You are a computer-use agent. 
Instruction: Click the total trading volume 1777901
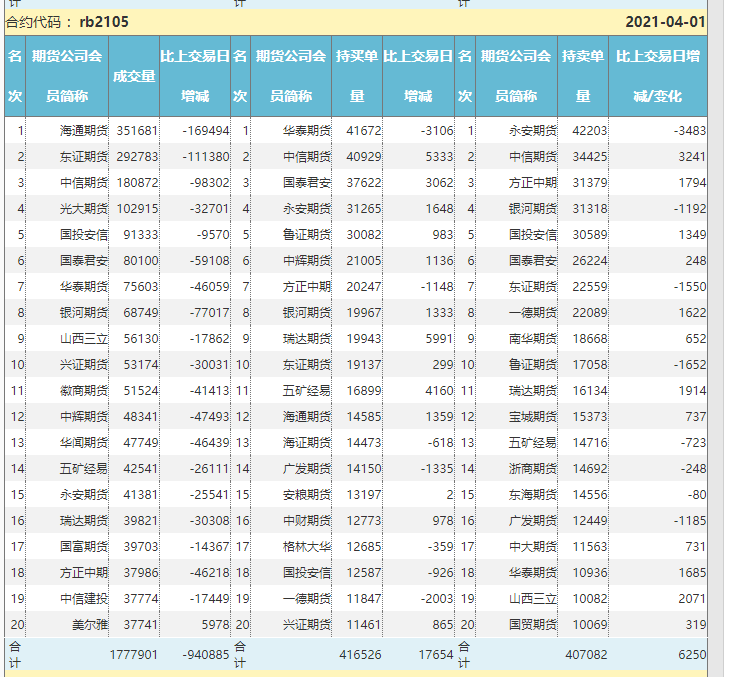pos(133,655)
